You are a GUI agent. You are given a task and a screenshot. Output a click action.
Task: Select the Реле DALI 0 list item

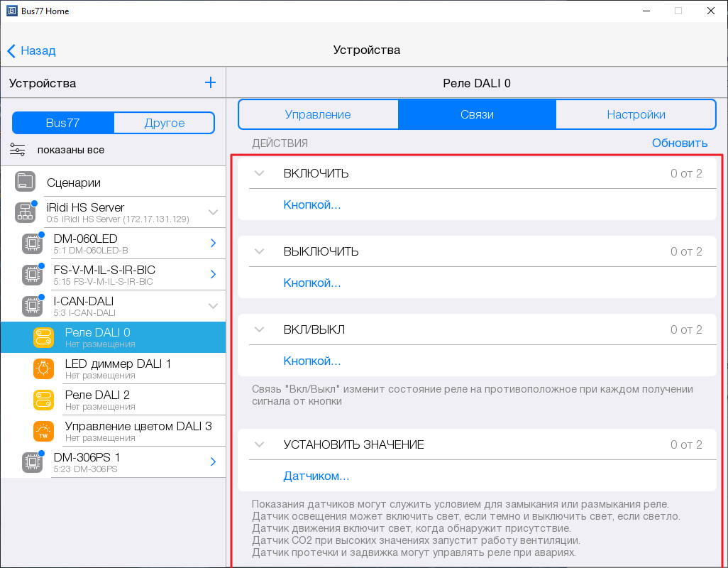[x=114, y=337]
